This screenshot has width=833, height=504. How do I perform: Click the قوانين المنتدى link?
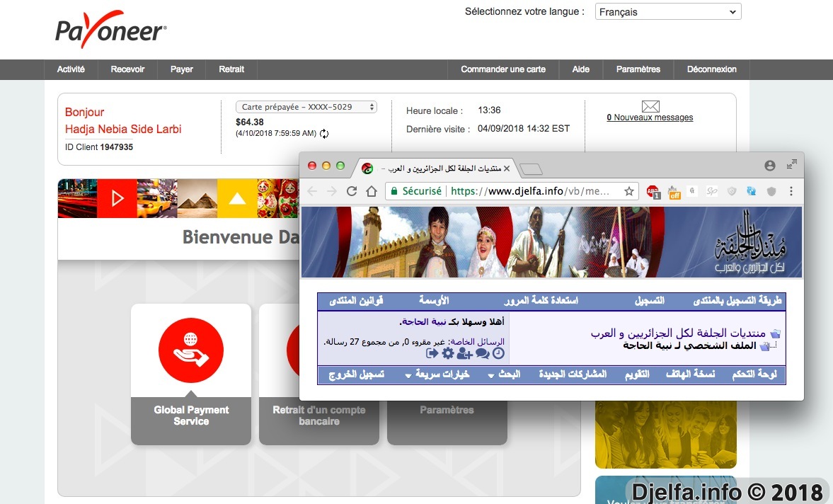[x=356, y=301]
